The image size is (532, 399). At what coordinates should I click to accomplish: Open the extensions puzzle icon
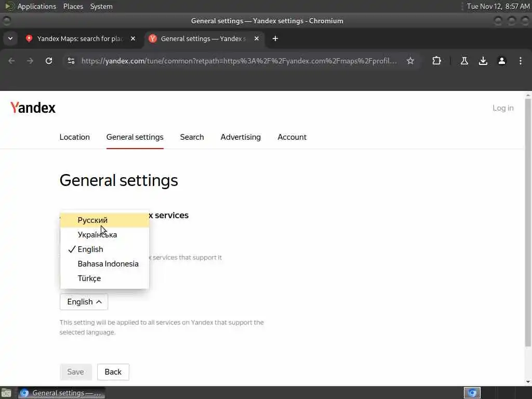(x=436, y=61)
